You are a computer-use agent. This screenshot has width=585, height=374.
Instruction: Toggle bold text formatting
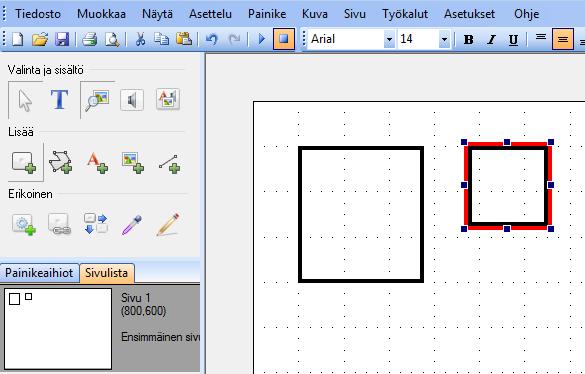[x=469, y=39]
